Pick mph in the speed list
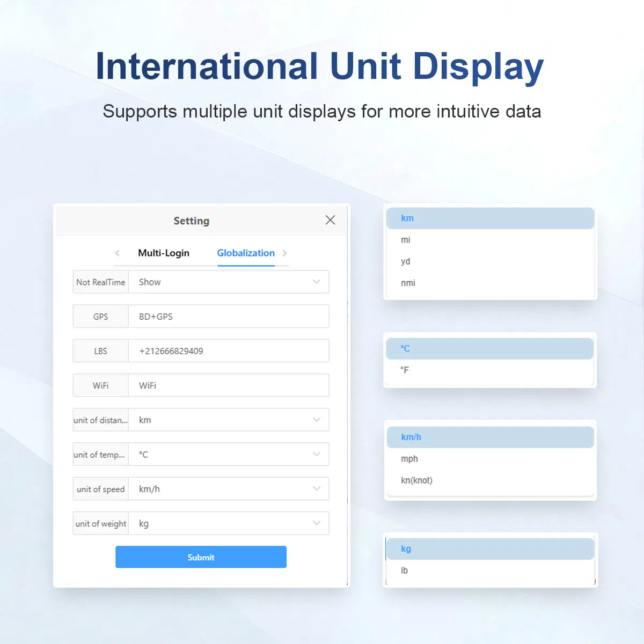644x644 pixels. (490, 459)
